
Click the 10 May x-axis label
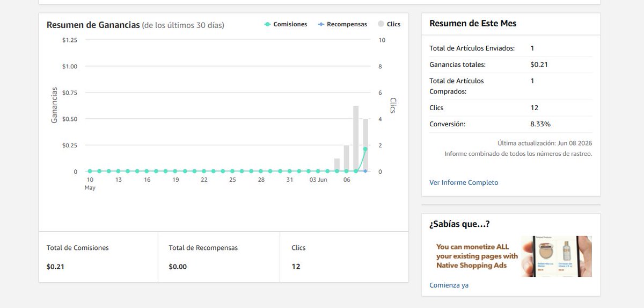click(90, 183)
